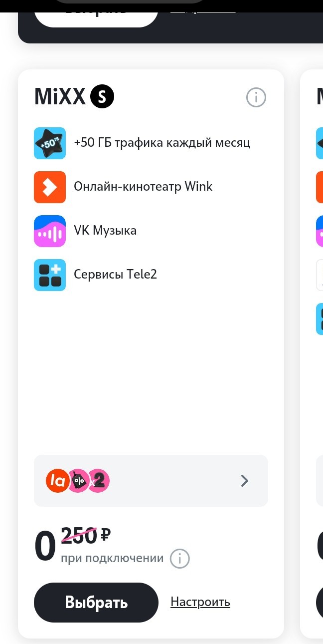Tap the MiXX tariff title

[60, 97]
